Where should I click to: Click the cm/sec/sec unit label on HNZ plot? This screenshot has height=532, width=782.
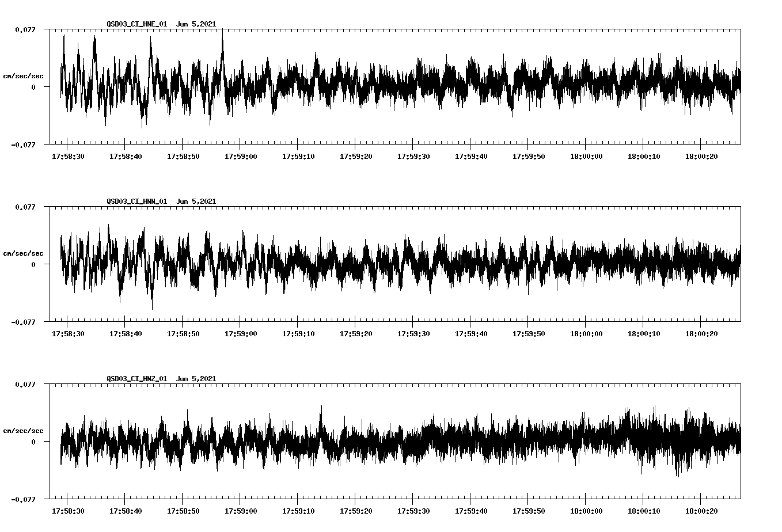[23, 431]
